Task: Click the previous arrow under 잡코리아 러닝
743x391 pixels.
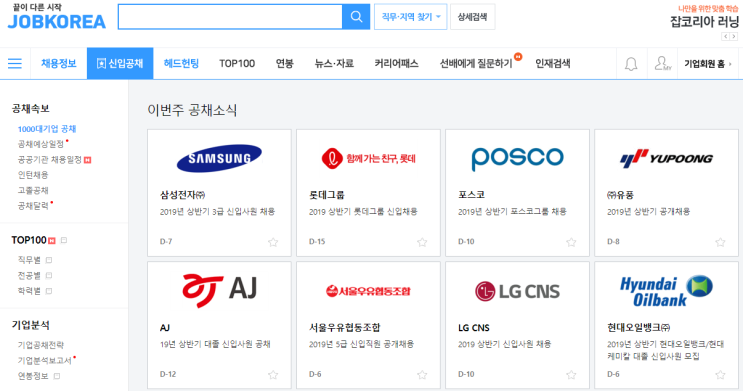Action: pos(725,36)
